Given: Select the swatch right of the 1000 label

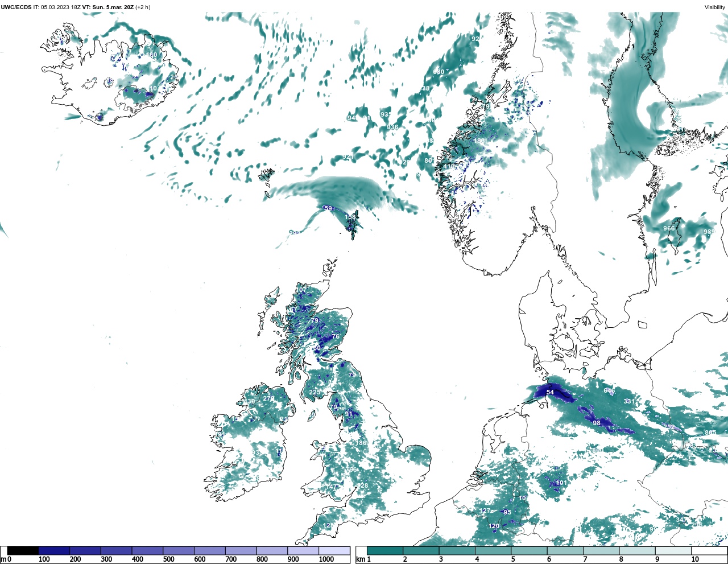Looking at the screenshot, I should 334,551.
